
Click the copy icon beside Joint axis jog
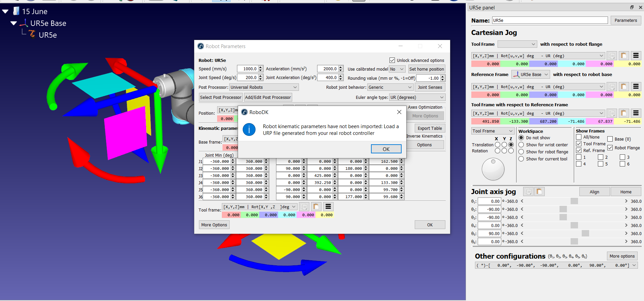529,192
